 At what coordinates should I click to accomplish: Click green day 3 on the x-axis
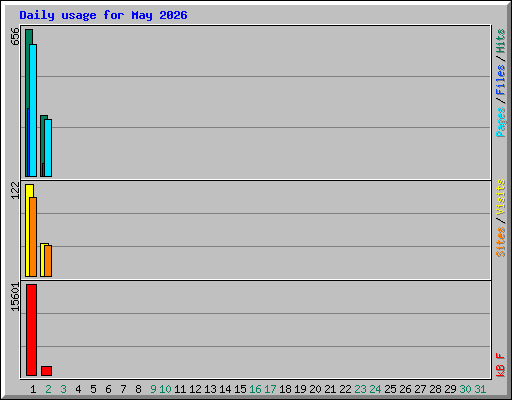(x=63, y=389)
